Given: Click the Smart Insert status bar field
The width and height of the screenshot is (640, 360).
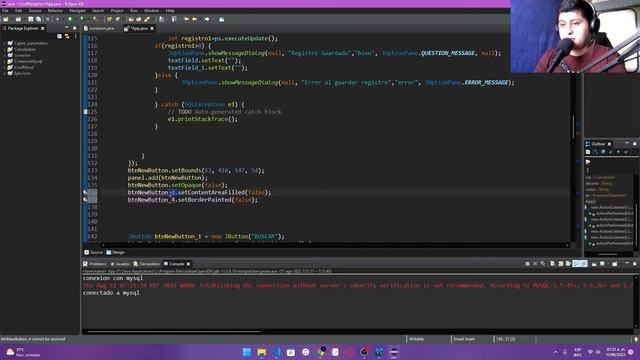Looking at the screenshot, I should 464,339.
